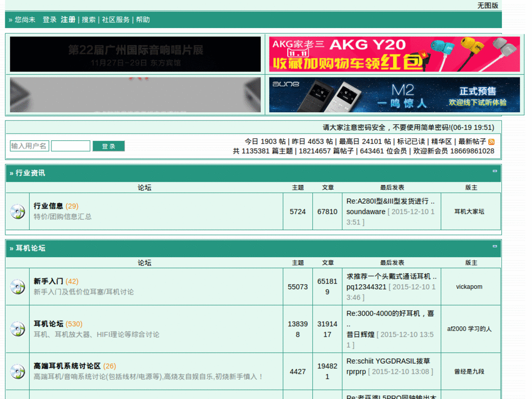Viewport: 532px width, 399px height.
Task: View moderator vickapom profile
Action: click(x=469, y=287)
